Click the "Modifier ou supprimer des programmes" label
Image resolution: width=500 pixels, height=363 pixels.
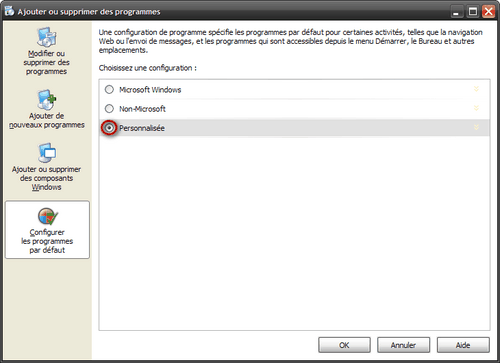coord(47,62)
